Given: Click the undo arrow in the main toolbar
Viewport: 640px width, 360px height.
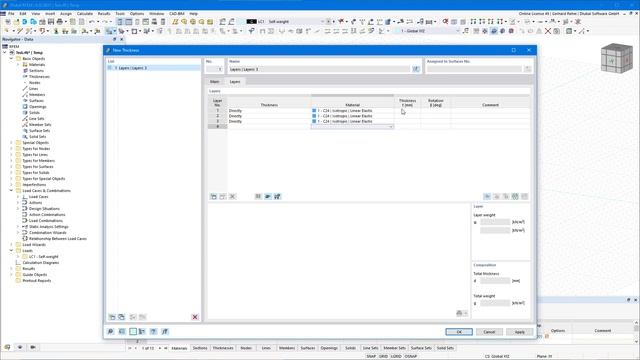Looking at the screenshot, I should click(91, 22).
